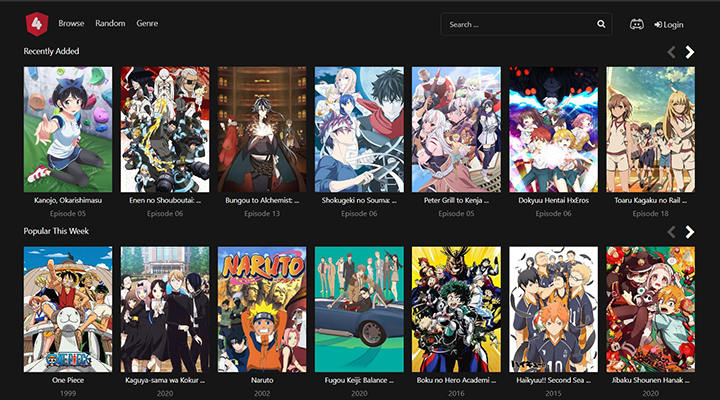Click the search magnifier icon
720x400 pixels.
(601, 24)
